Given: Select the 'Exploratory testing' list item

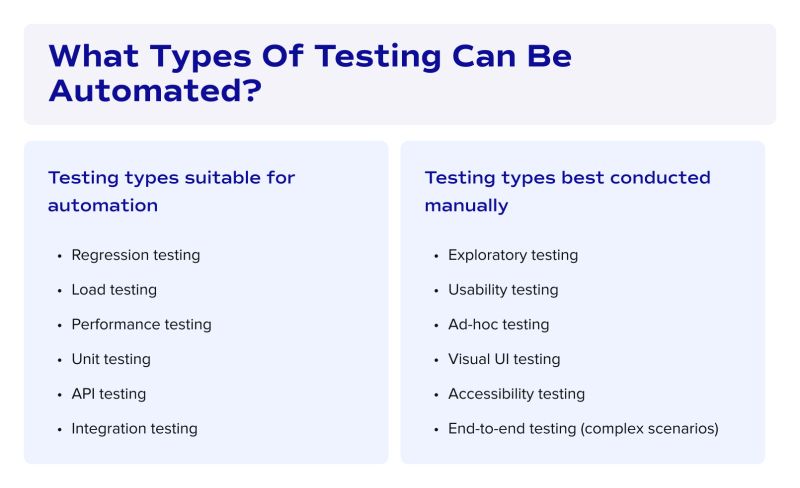Looking at the screenshot, I should pyautogui.click(x=513, y=255).
